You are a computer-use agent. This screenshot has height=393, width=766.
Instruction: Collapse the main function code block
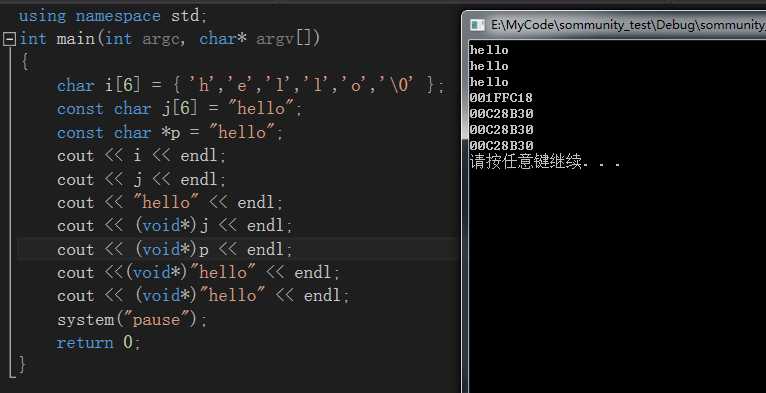click(9, 39)
